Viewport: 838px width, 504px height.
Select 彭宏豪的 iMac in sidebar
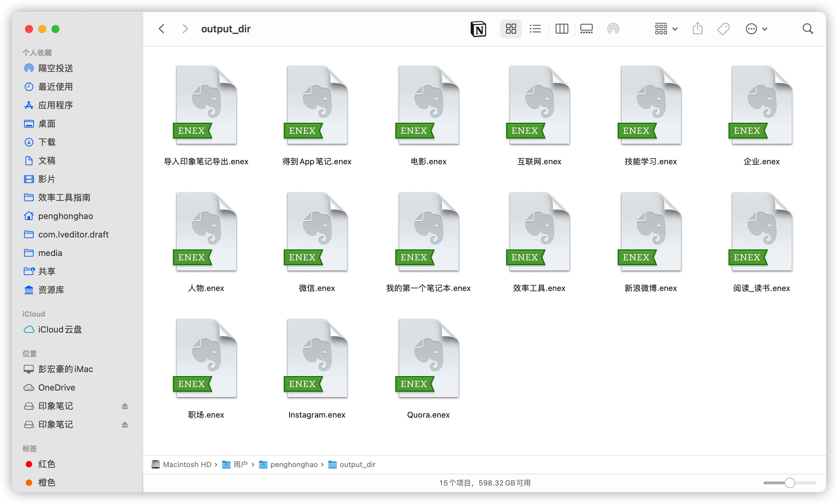(78, 369)
